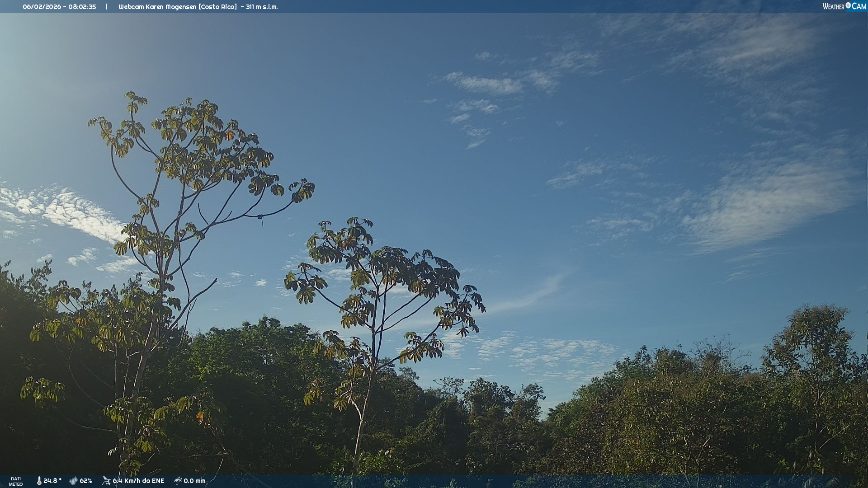Click the DATI METEO label
Viewport: 868px width, 488px height.
point(16,481)
